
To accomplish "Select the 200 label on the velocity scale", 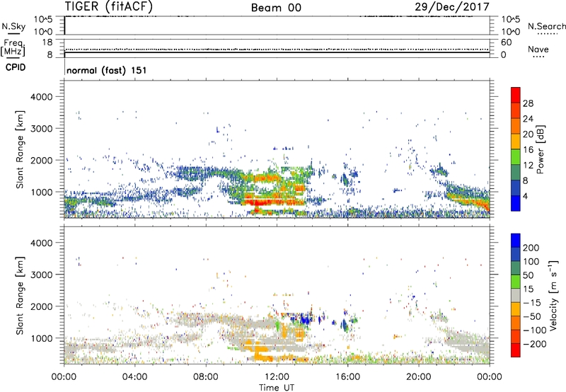I will (531, 248).
